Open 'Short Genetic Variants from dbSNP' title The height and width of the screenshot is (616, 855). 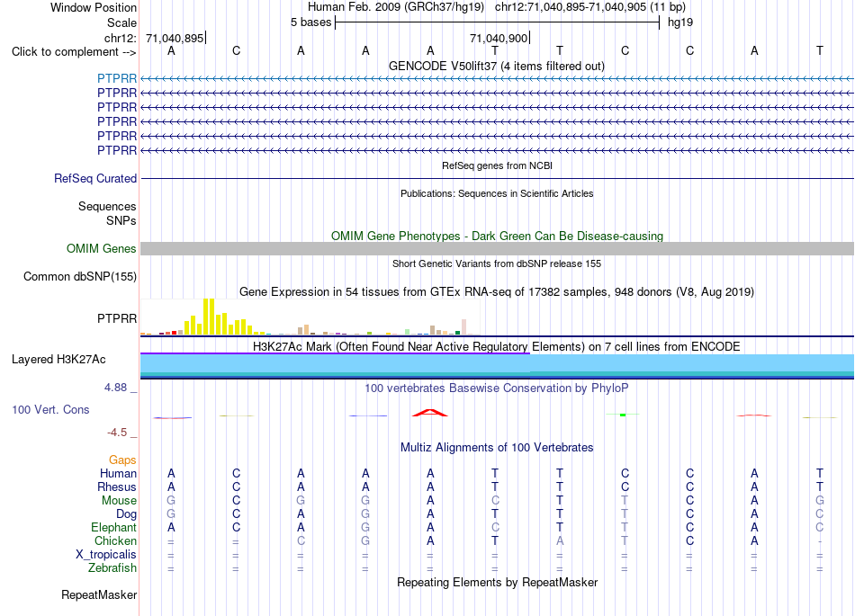(x=497, y=263)
